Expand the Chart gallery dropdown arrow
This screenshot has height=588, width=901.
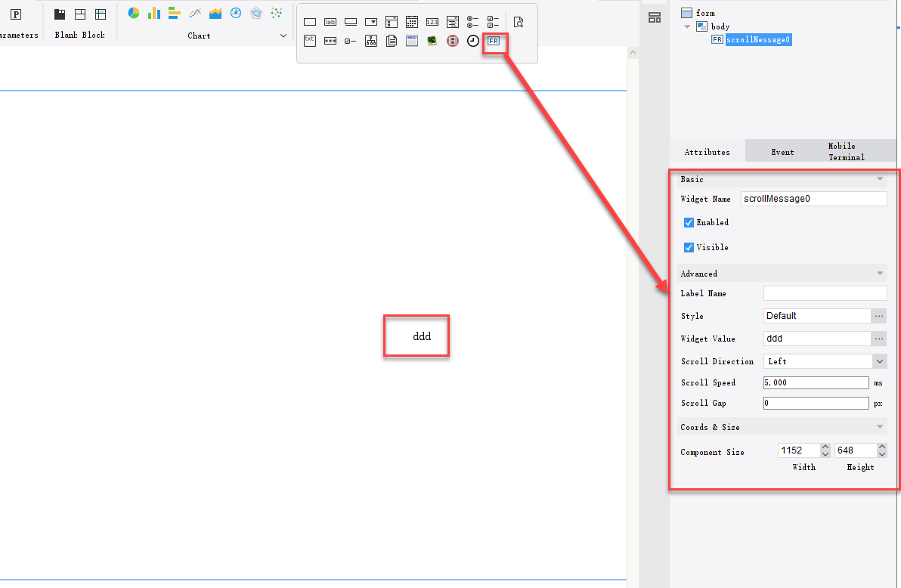pos(283,36)
